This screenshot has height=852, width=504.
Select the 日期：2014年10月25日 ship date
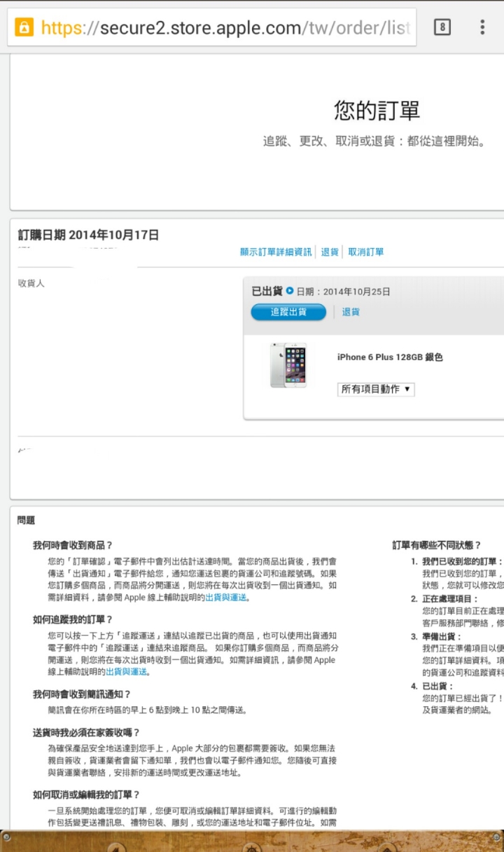343,291
